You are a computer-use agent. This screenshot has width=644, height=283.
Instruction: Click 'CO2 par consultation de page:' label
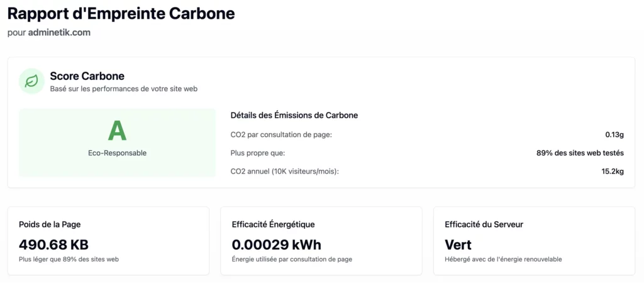(x=281, y=135)
